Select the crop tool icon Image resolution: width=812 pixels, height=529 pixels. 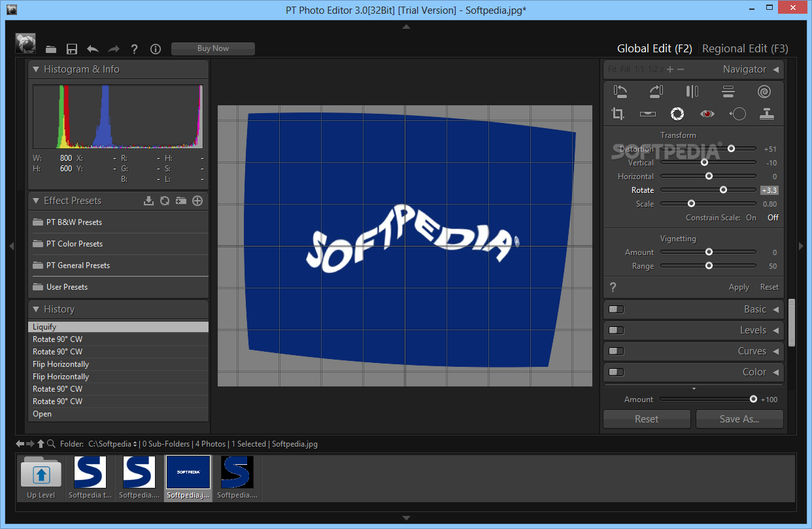618,114
